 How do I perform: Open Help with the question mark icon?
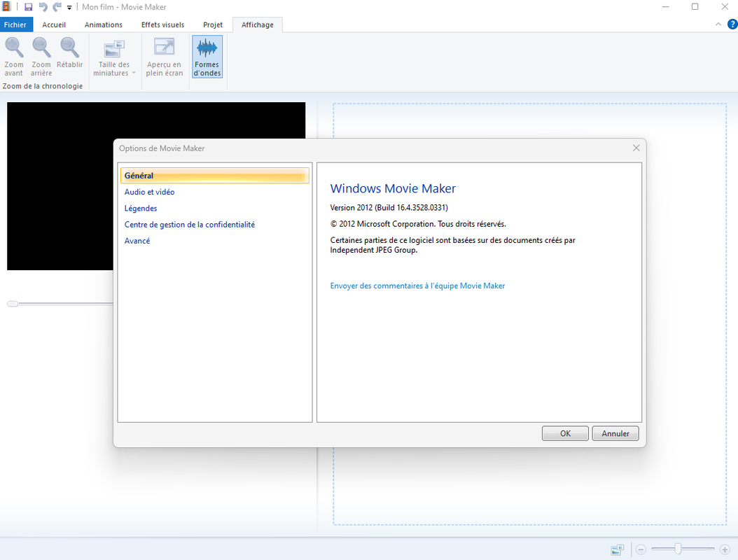tap(732, 24)
